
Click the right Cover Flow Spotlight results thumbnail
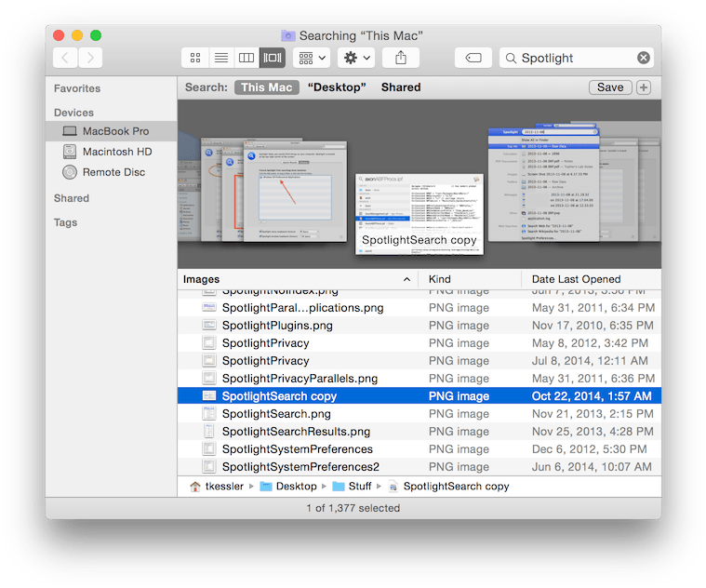[x=544, y=184]
